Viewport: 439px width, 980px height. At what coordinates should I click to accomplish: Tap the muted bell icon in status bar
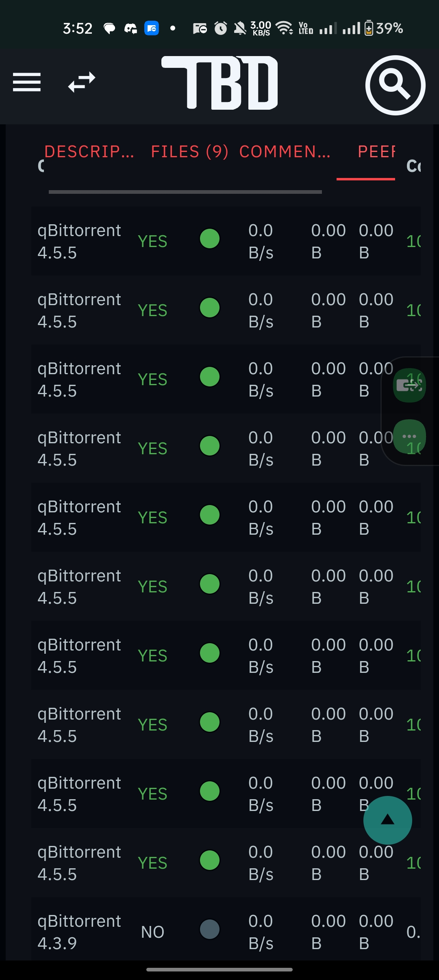pos(240,28)
